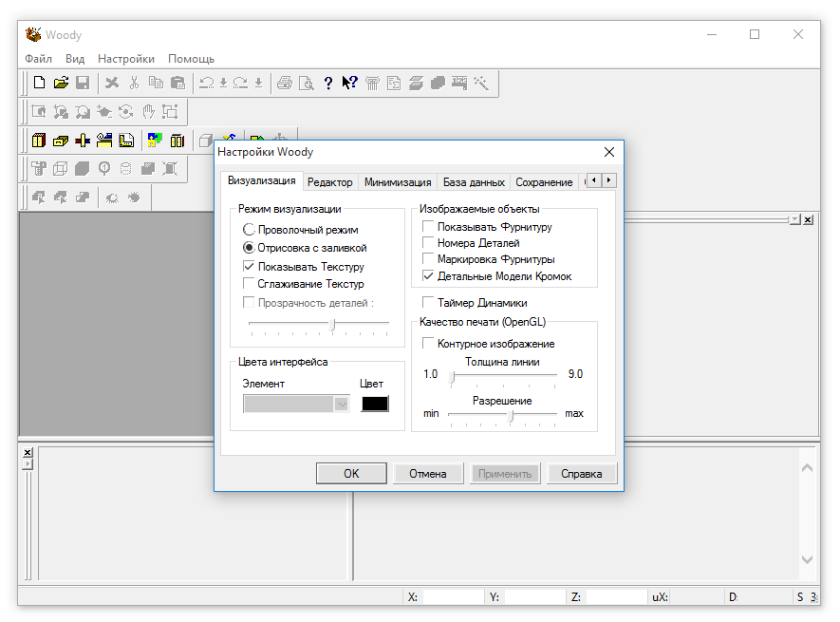Click the copy icon in the toolbar
840x622 pixels.
156,83
